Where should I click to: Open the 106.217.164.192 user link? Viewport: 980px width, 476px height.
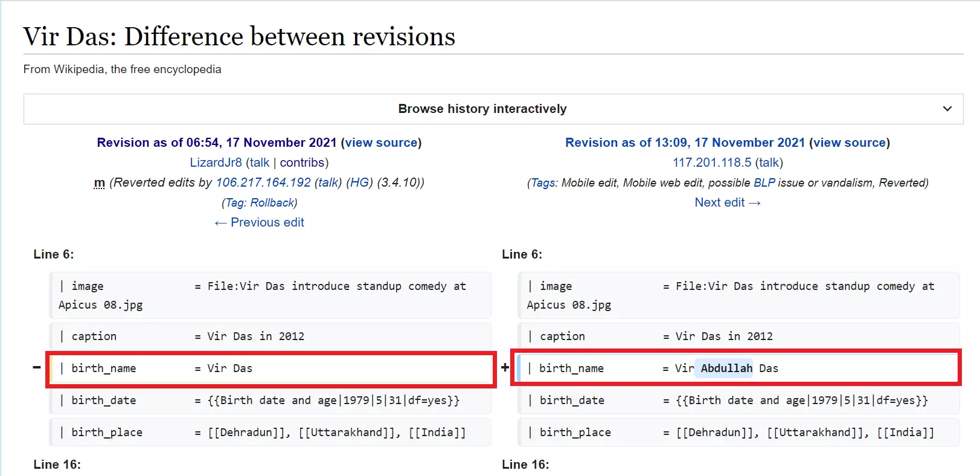point(263,182)
